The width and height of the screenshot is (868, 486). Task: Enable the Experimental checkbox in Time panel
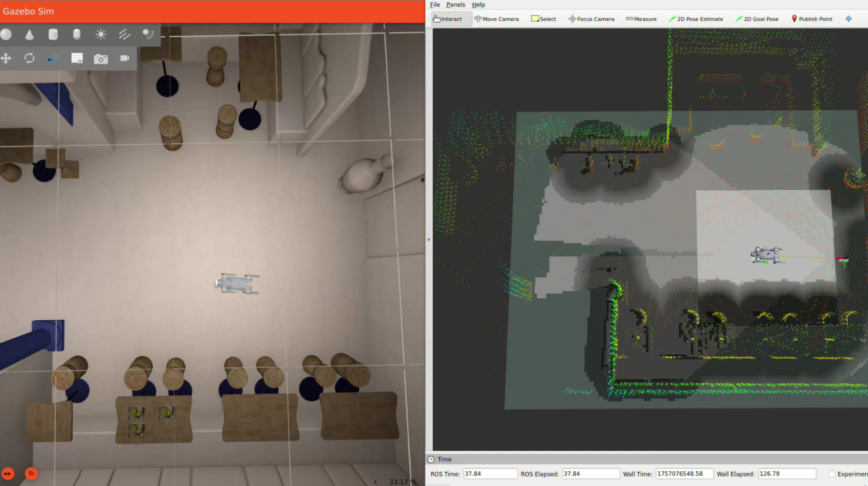[832, 474]
